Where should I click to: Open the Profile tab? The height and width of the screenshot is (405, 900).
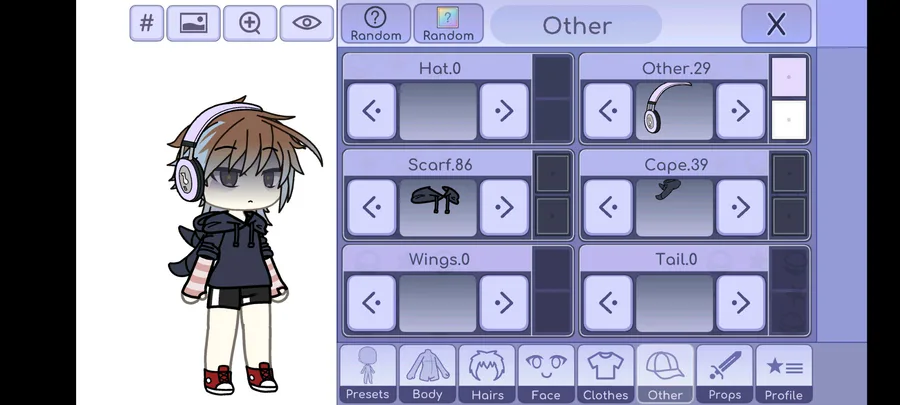pyautogui.click(x=784, y=373)
